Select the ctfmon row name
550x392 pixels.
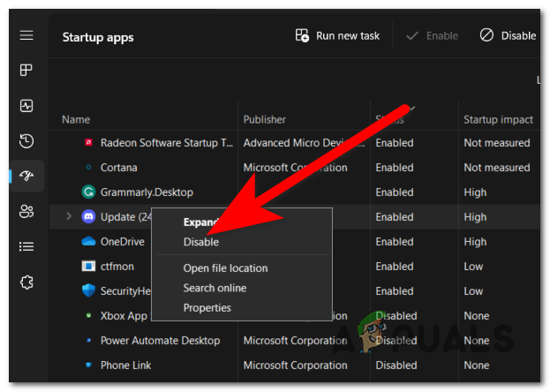pos(117,267)
